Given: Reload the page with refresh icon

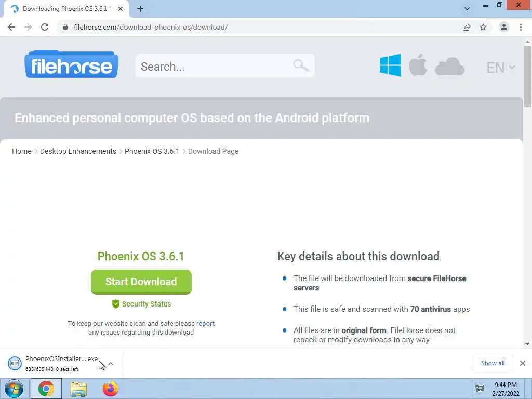Looking at the screenshot, I should tap(45, 27).
